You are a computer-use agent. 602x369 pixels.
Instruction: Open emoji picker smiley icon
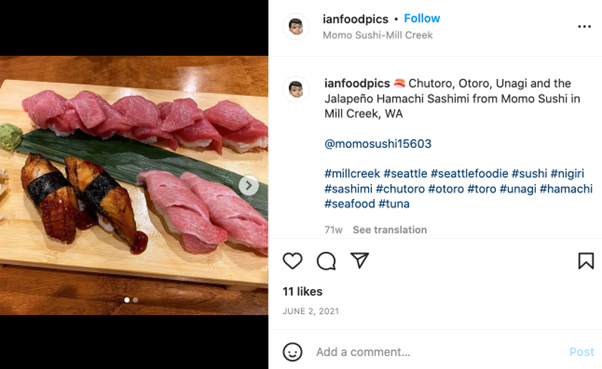click(293, 352)
